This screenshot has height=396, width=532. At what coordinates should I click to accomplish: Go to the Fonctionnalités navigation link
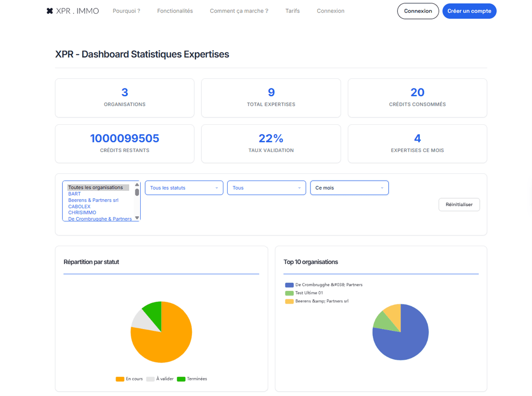[175, 11]
